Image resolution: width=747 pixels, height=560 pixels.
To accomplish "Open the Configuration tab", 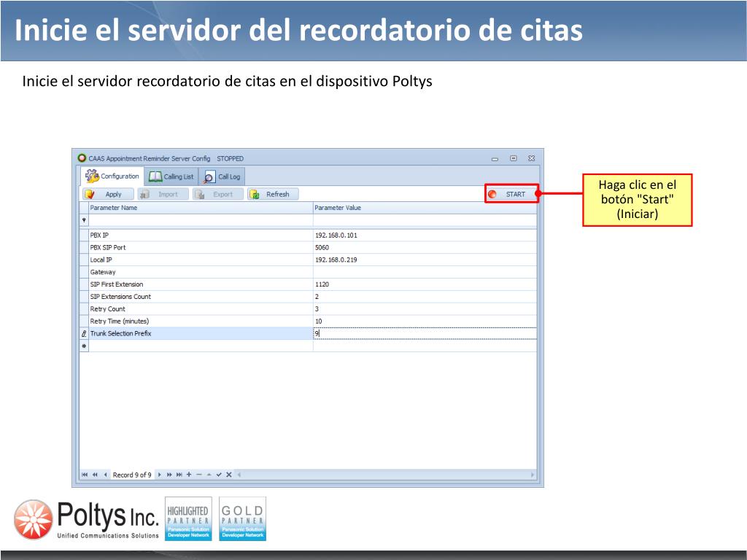I will (112, 176).
